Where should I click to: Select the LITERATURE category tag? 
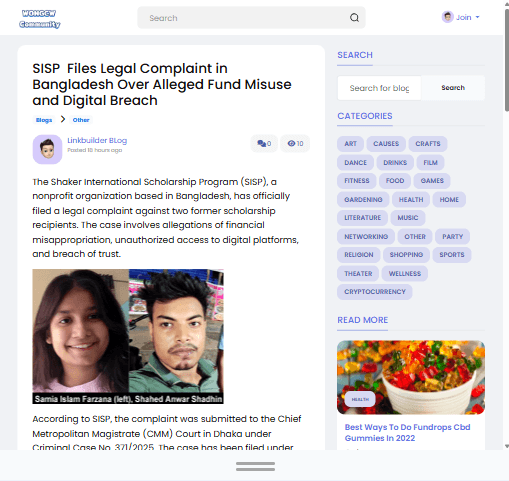pos(362,218)
